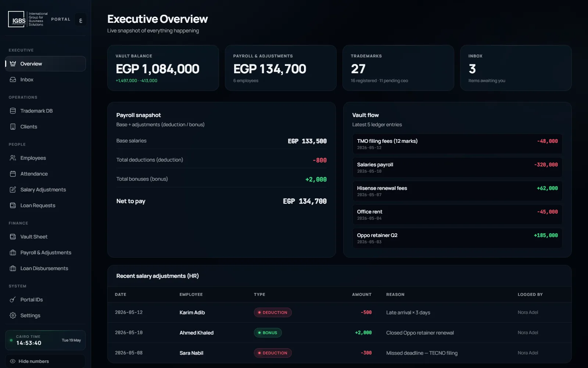The width and height of the screenshot is (588, 368).
Task: Click the Salary Adjustments pencil icon
Action: pyautogui.click(x=13, y=190)
